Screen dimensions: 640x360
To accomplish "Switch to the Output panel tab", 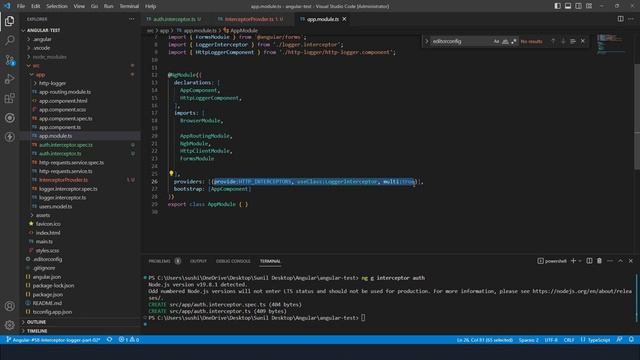I will coord(198,261).
